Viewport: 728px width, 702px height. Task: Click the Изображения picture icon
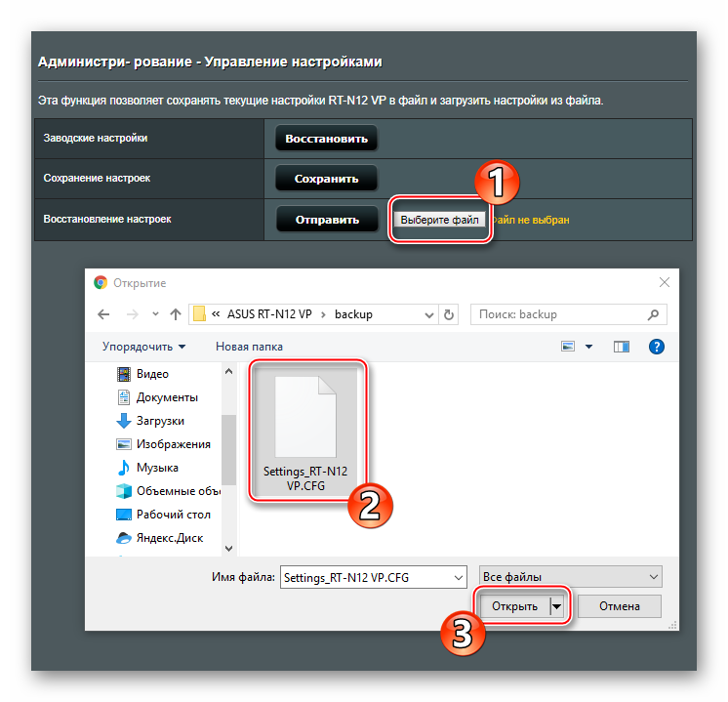click(x=124, y=444)
